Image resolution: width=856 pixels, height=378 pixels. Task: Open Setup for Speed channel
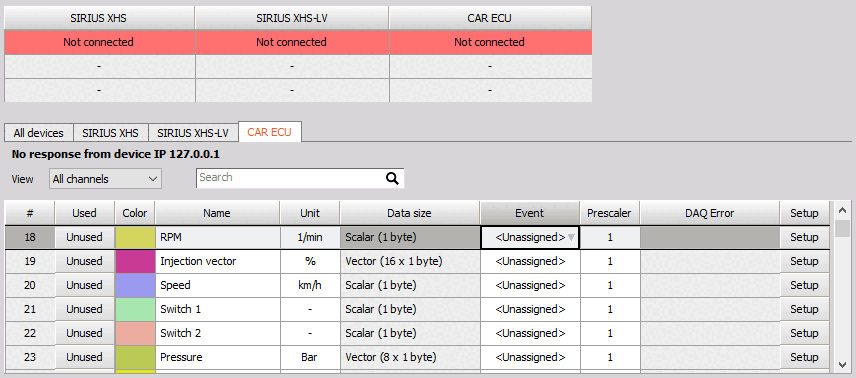coord(804,285)
